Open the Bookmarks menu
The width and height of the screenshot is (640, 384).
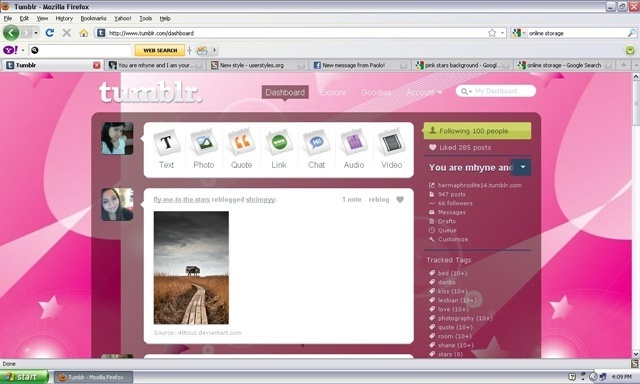[93, 18]
